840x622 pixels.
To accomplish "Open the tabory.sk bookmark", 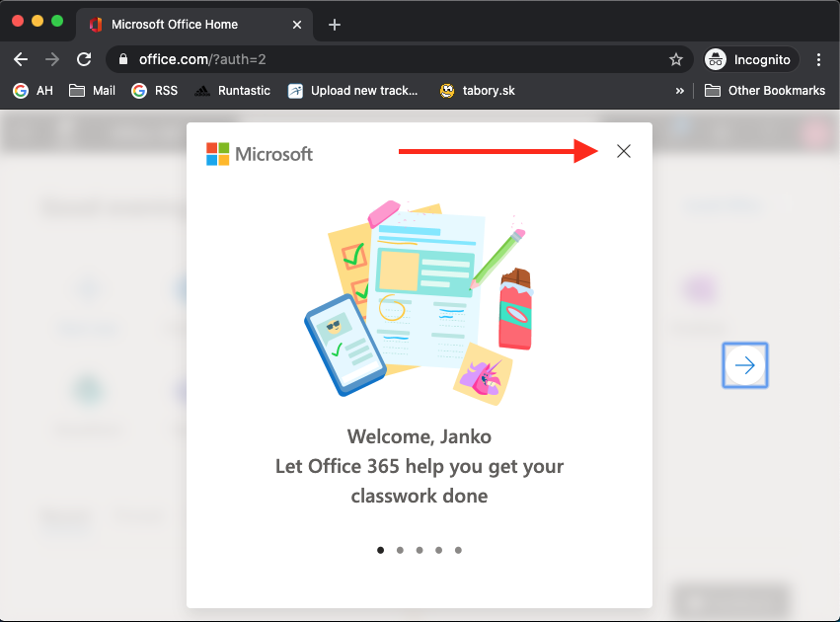I will (x=478, y=91).
